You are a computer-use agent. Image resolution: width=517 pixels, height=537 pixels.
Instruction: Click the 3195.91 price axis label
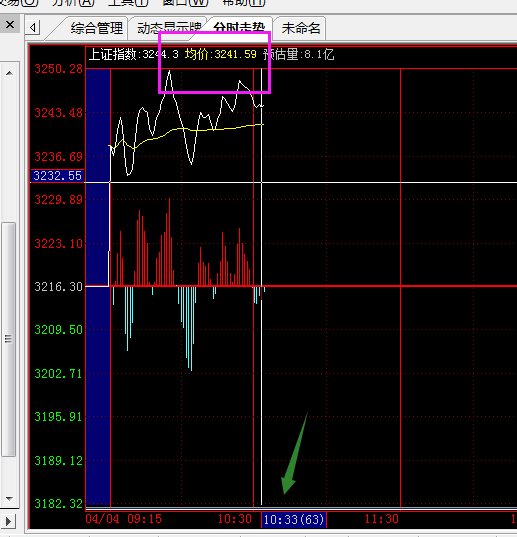pyautogui.click(x=59, y=417)
